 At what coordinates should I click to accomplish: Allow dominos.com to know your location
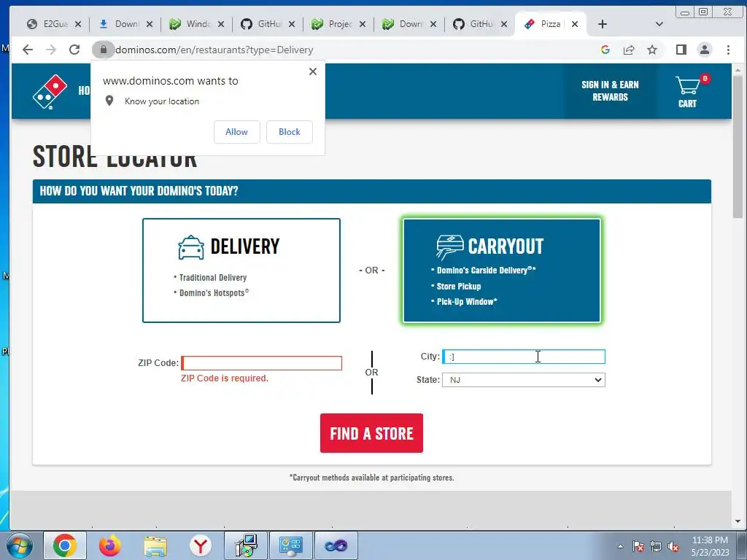pyautogui.click(x=237, y=132)
